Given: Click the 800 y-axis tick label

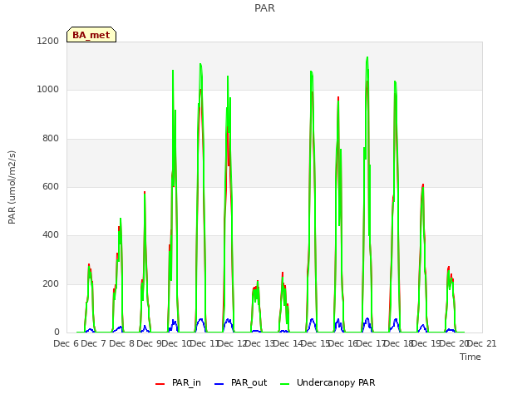Looking at the screenshot, I should coord(51,139).
